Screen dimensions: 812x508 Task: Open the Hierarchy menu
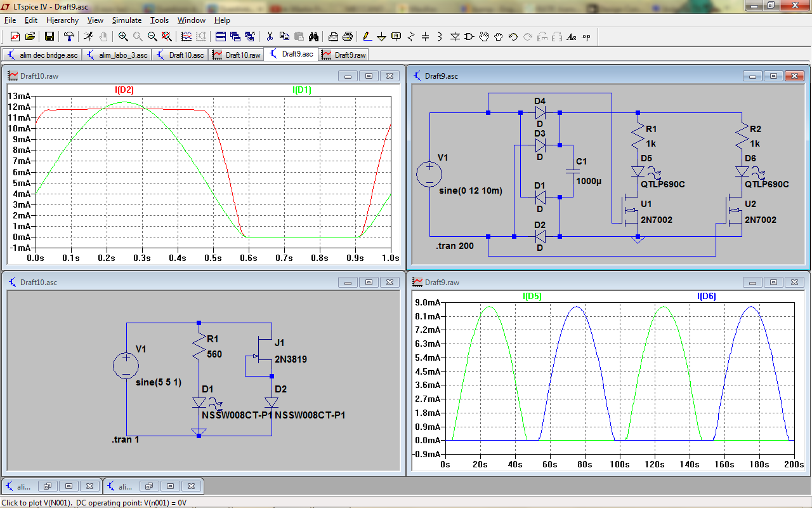pos(62,20)
